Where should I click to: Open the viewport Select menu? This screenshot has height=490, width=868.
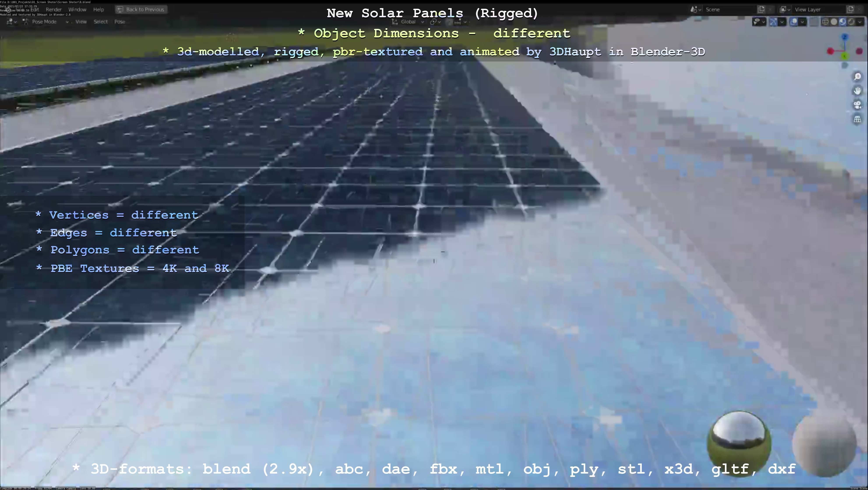(100, 22)
